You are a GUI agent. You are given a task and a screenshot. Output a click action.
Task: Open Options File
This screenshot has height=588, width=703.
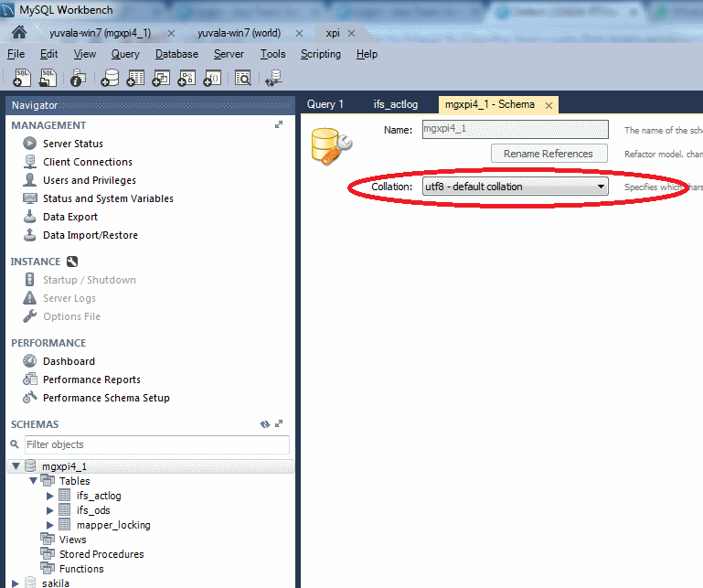[x=71, y=316]
